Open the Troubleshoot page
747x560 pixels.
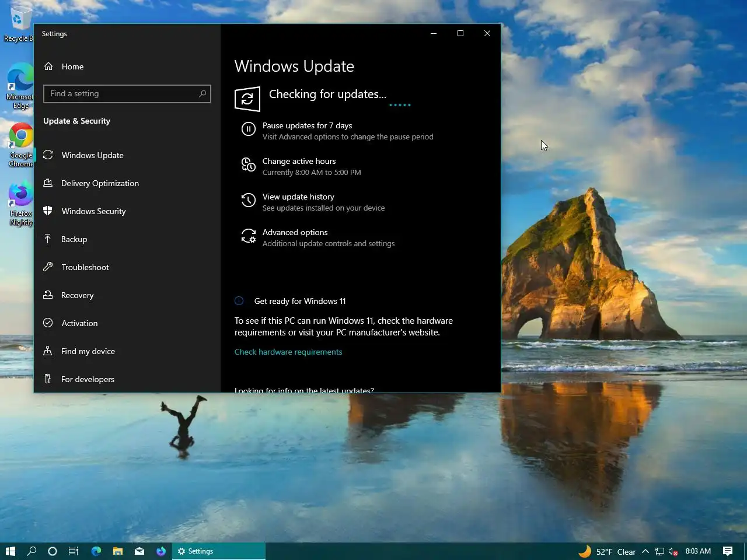(x=127, y=267)
